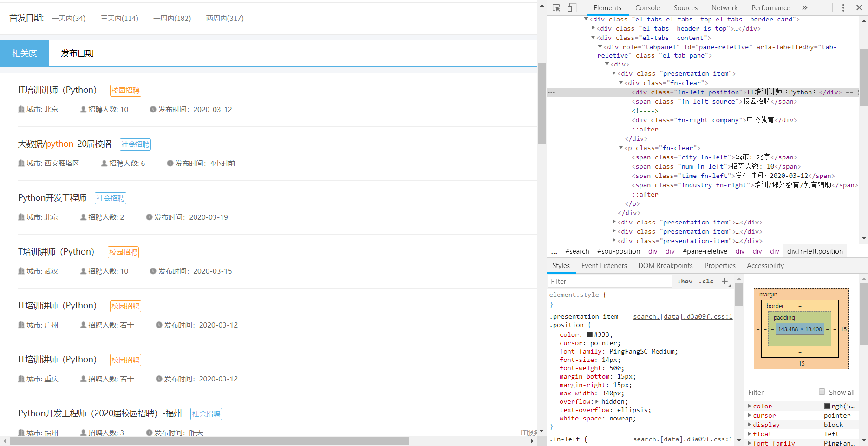The image size is (868, 446).
Task: Select the 相关度 sort tab
Action: click(x=24, y=53)
